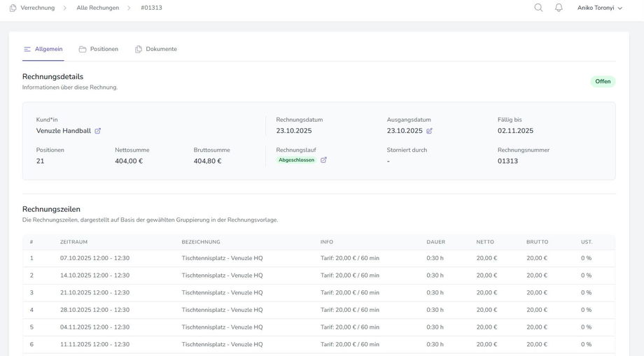
Task: Click the Verrechnung breadcrumb document icon
Action: pos(13,8)
